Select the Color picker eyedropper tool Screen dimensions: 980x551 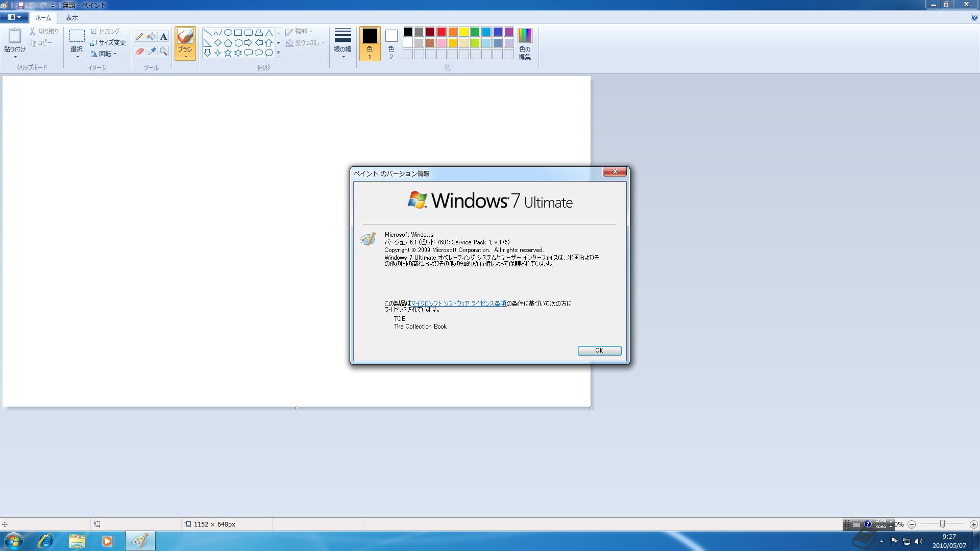pyautogui.click(x=152, y=52)
